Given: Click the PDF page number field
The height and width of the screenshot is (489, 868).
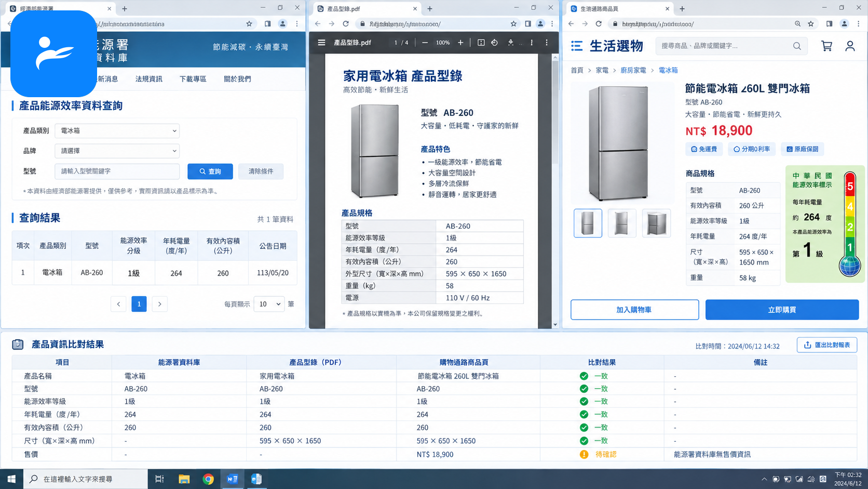Looking at the screenshot, I should [396, 43].
